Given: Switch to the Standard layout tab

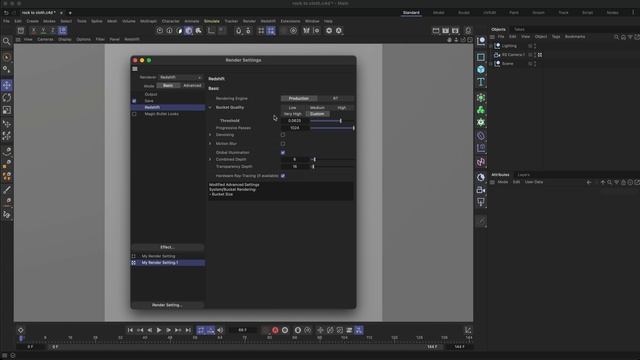Looking at the screenshot, I should pyautogui.click(x=411, y=13).
